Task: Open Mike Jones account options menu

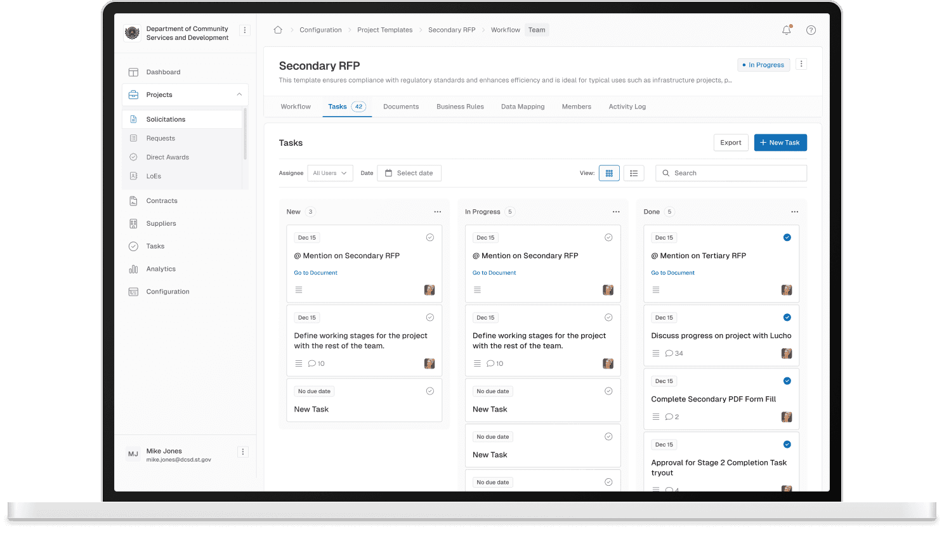Action: coord(242,452)
